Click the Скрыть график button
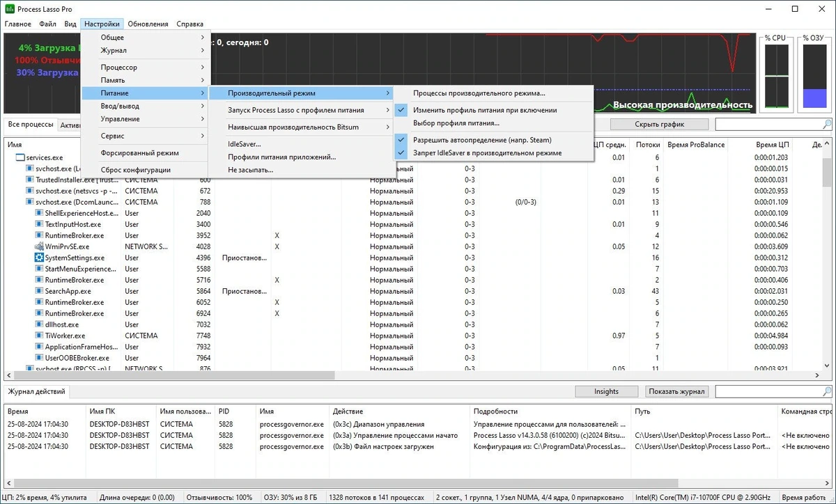 [659, 124]
